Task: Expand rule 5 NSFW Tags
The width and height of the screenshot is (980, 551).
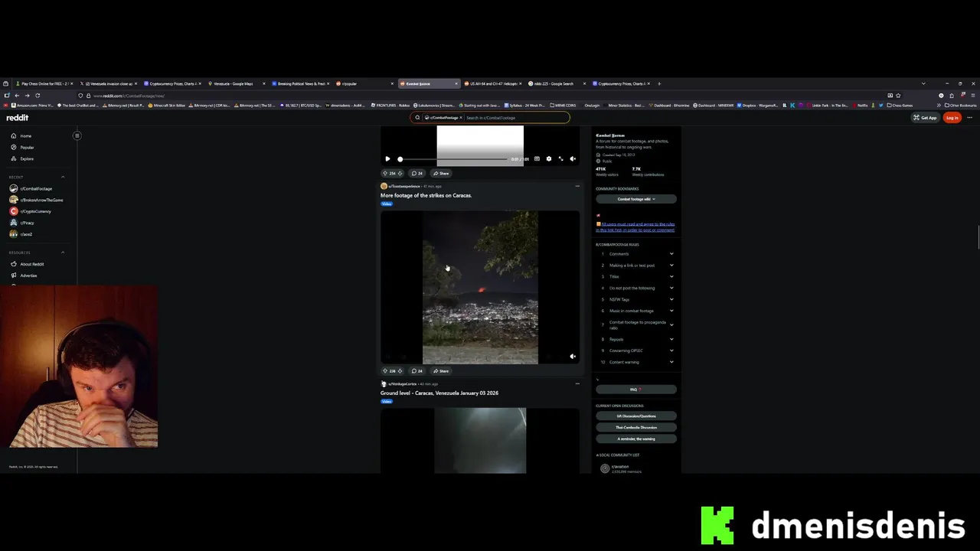Action: pos(635,299)
